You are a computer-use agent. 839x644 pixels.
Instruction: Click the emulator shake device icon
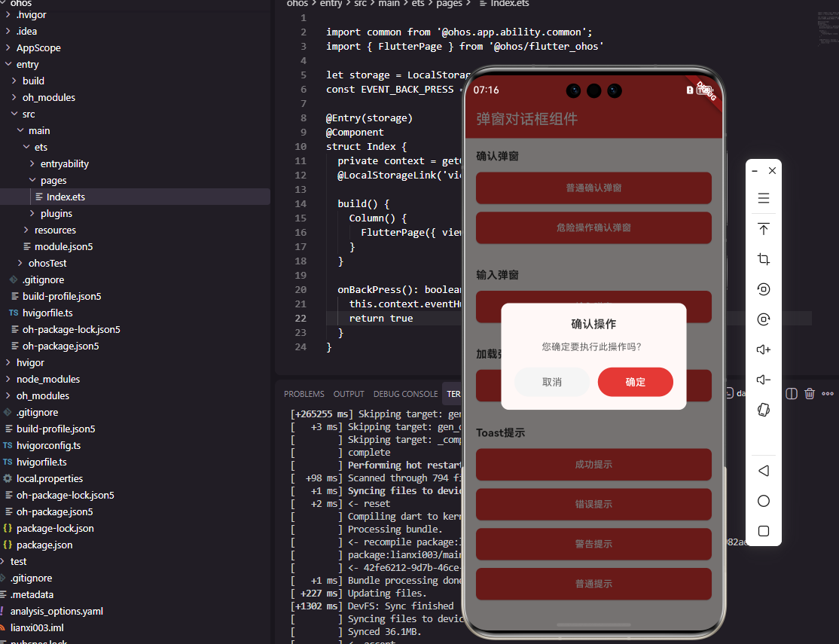[x=764, y=410]
